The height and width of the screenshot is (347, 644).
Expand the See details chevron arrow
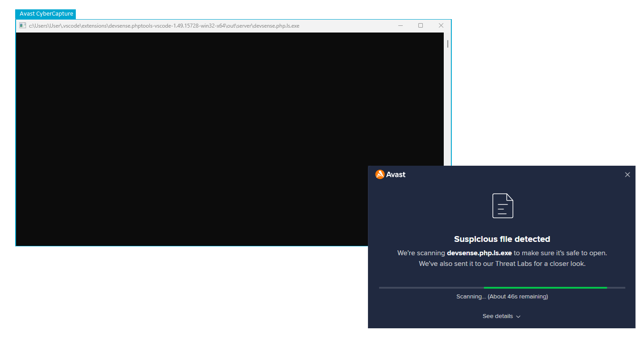[518, 317]
